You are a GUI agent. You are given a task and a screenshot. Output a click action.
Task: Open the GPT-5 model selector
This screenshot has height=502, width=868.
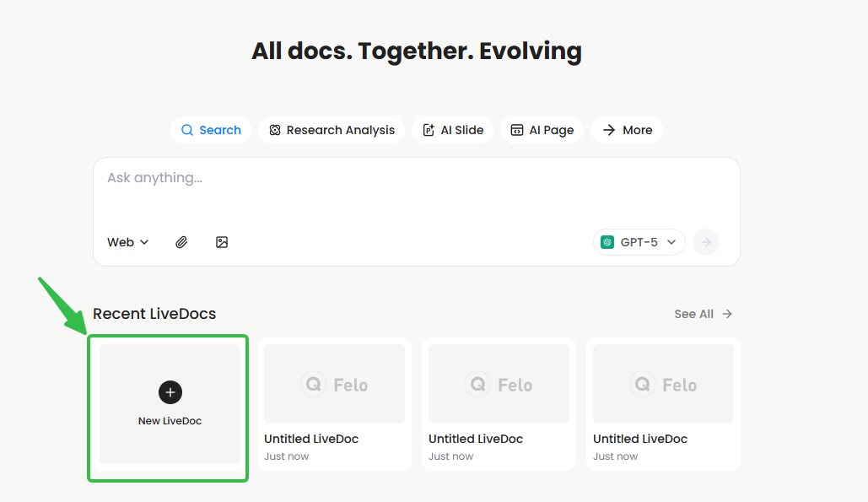[x=639, y=242]
